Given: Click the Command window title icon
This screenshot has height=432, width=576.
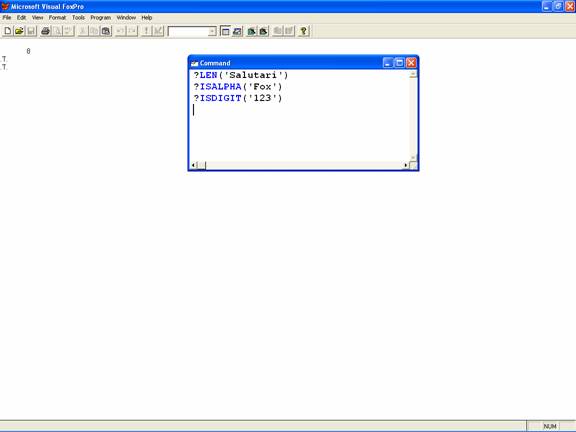Looking at the screenshot, I should pyautogui.click(x=195, y=63).
